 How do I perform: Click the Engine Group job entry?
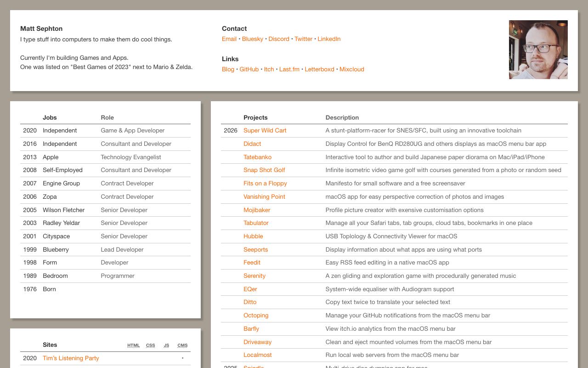tap(61, 184)
